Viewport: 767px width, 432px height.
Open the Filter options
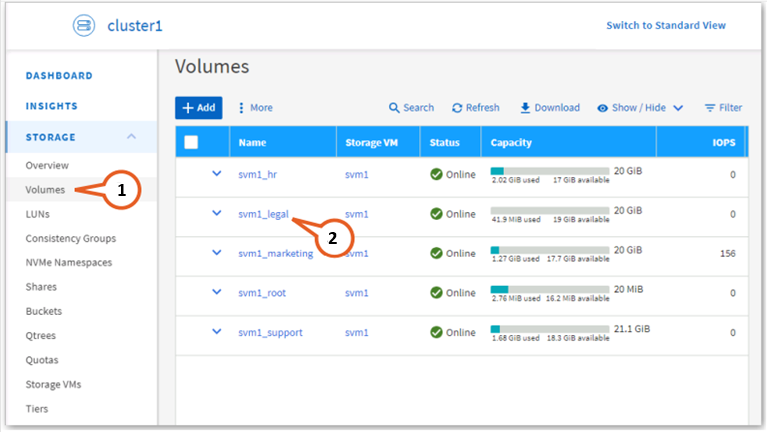coord(723,108)
